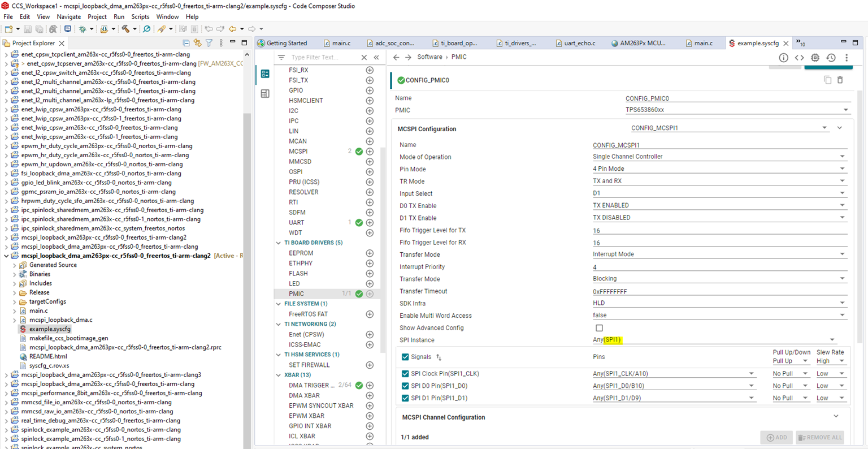Uncheck the Signals checkbox
This screenshot has height=449, width=868.
pos(405,357)
